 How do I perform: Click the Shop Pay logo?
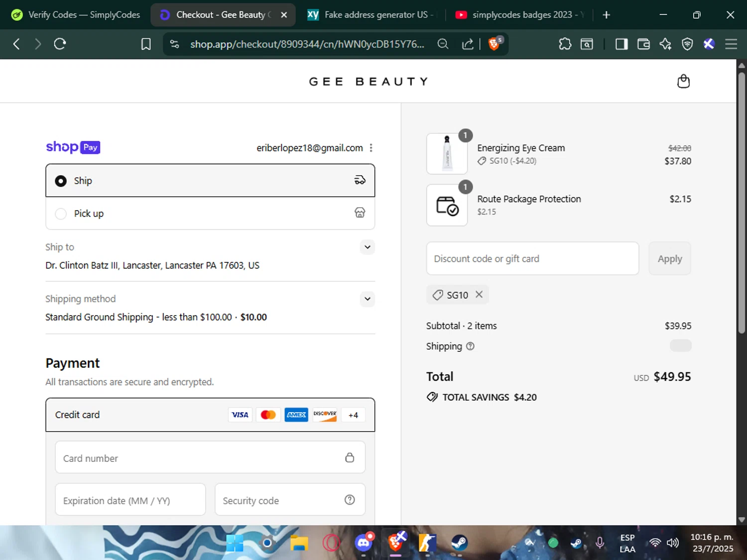(x=73, y=147)
